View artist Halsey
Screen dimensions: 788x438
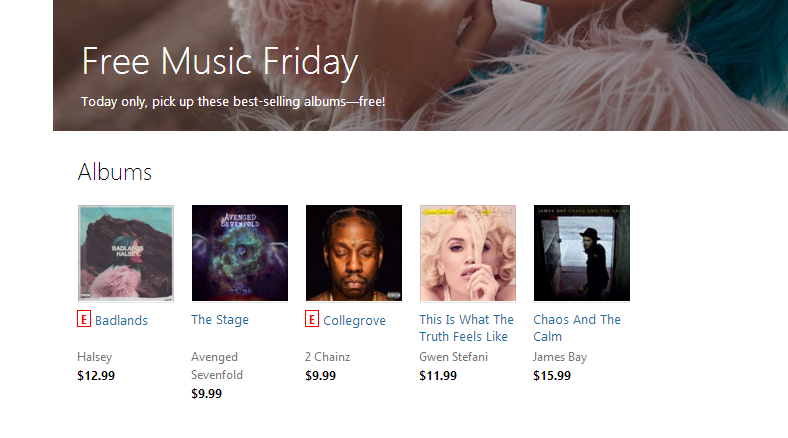pyautogui.click(x=95, y=357)
